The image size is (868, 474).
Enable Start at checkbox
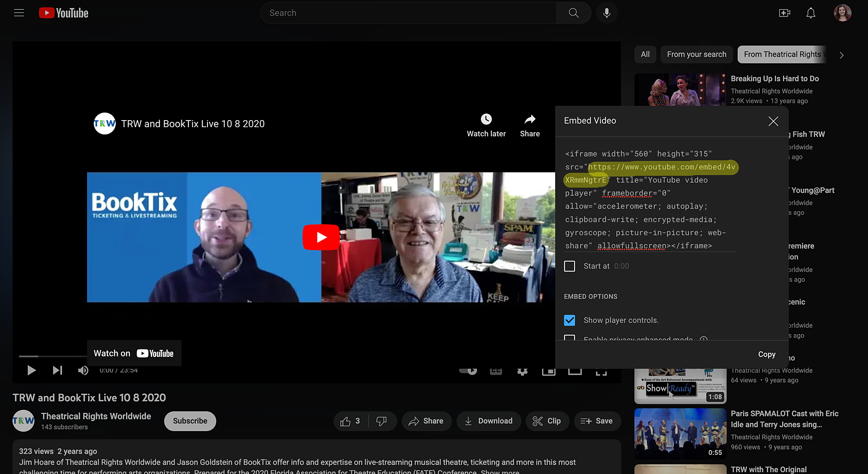[569, 266]
